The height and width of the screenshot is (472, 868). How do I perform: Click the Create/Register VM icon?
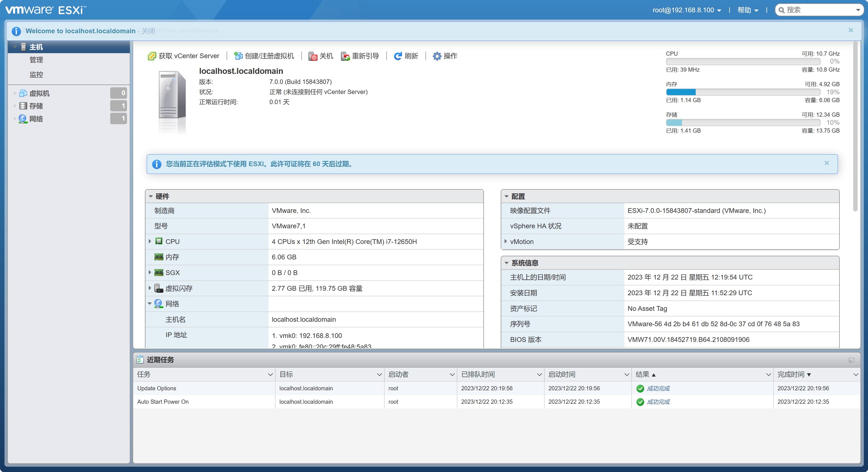238,56
